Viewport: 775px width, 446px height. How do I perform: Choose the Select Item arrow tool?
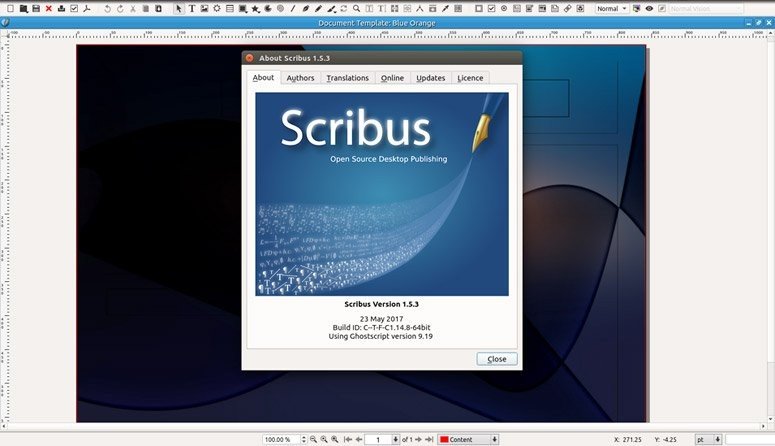179,8
